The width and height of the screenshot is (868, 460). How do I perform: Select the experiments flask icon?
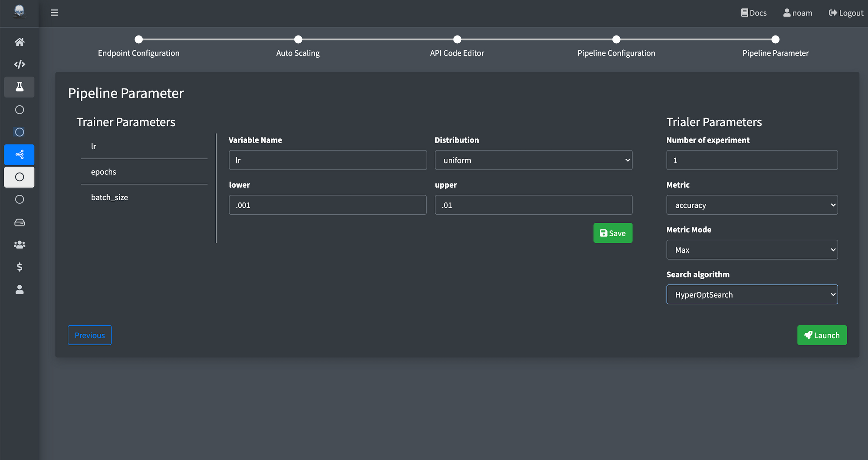(x=19, y=87)
